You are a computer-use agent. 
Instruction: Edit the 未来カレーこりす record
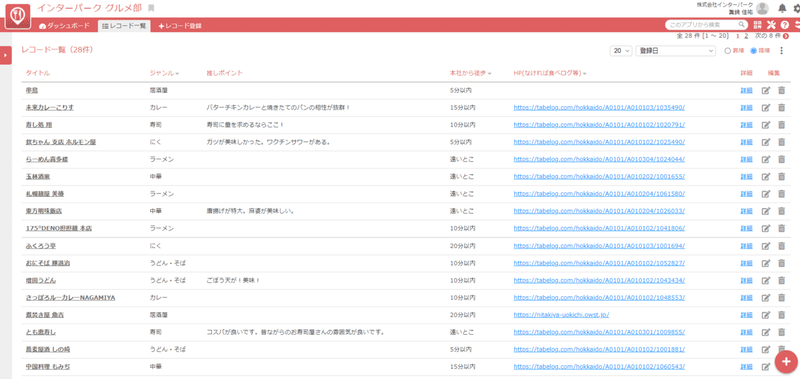[x=765, y=108]
